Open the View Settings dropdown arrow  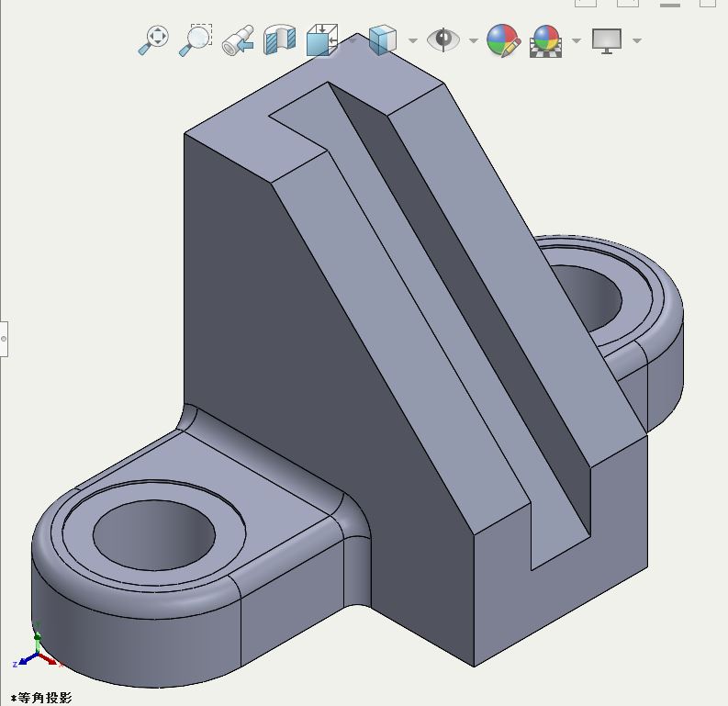[637, 40]
